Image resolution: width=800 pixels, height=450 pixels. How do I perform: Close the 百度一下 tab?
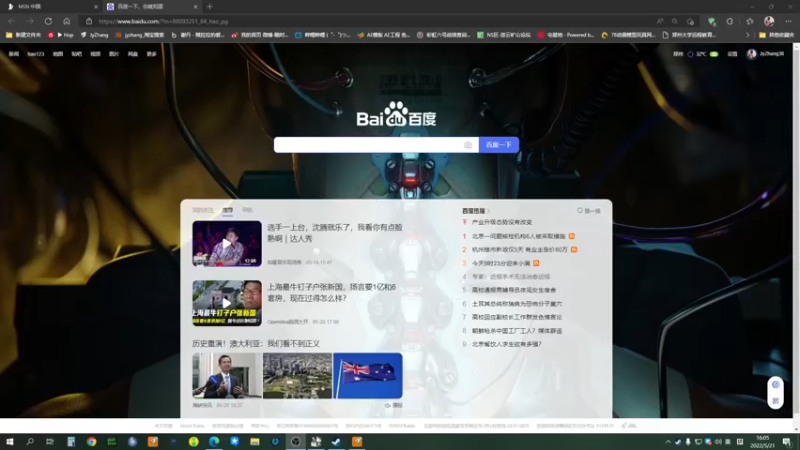pos(195,7)
